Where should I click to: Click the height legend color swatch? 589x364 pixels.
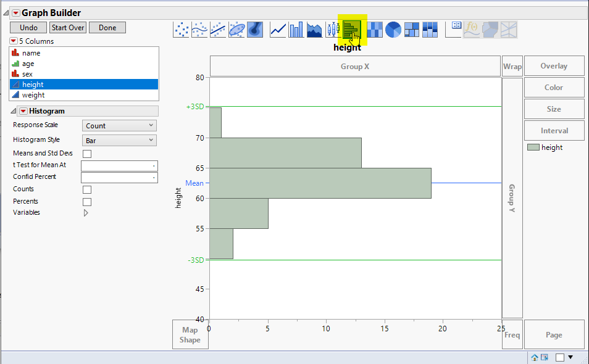tap(533, 147)
